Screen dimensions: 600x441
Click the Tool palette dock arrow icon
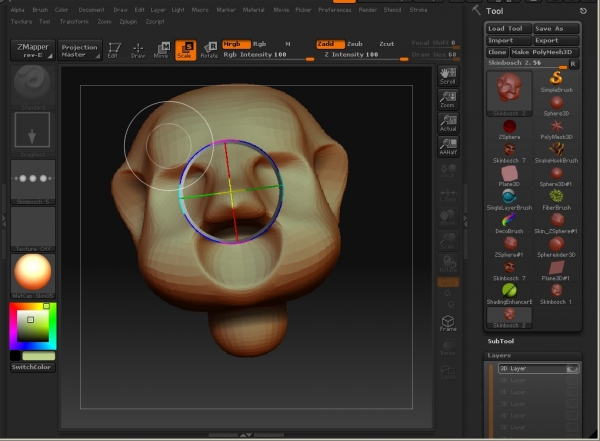[583, 11]
